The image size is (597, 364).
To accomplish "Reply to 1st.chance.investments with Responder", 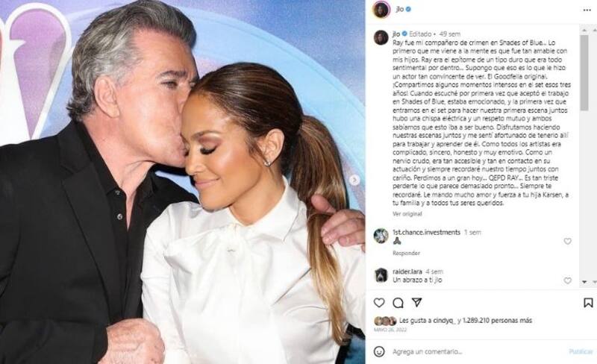I will tap(406, 253).
